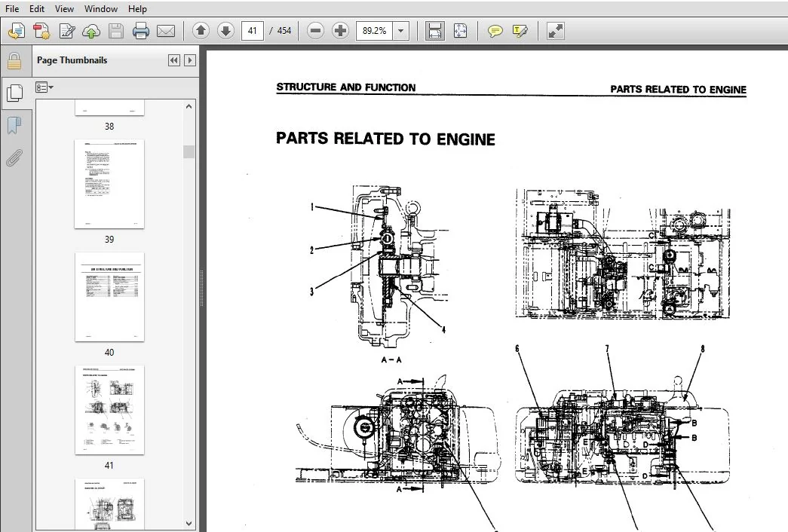Switch to read mode expand icon

pyautogui.click(x=555, y=31)
